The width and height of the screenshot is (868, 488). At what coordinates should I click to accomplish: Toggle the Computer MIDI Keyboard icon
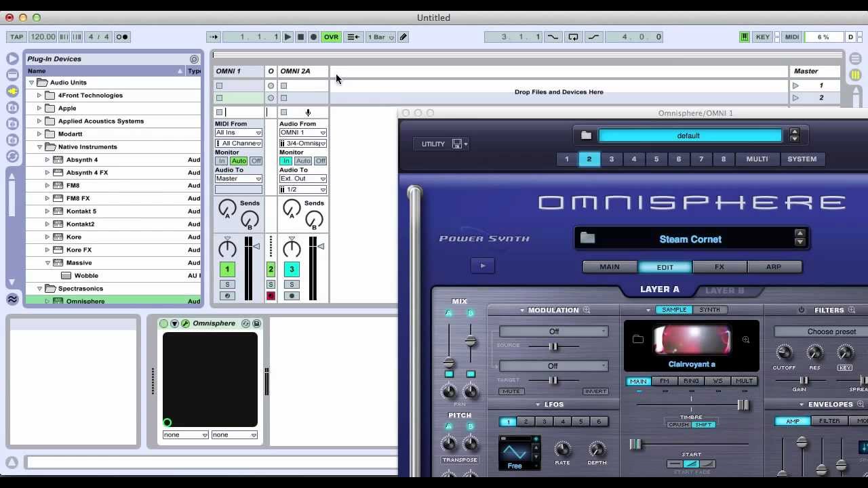(744, 37)
